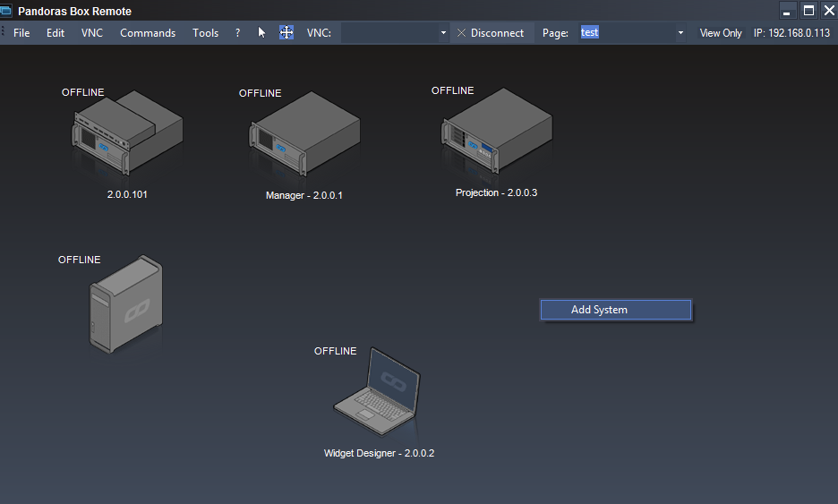
Task: Toggle View Only mode
Action: point(720,33)
